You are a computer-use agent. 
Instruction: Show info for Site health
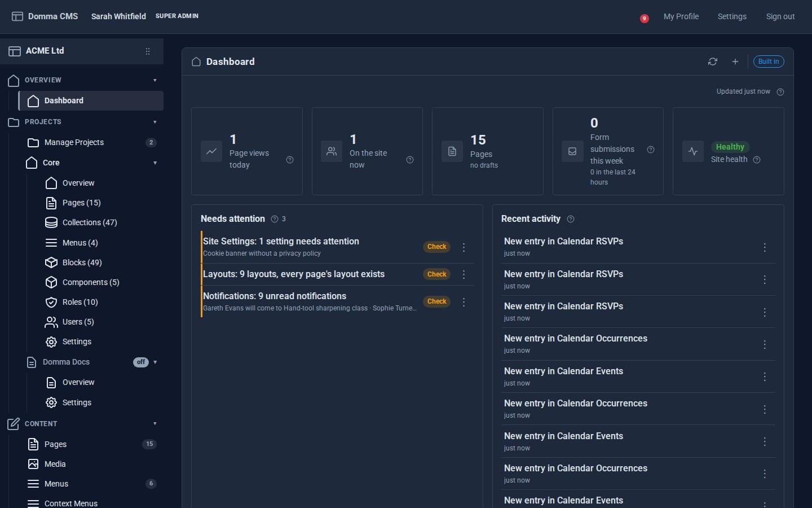coord(757,160)
